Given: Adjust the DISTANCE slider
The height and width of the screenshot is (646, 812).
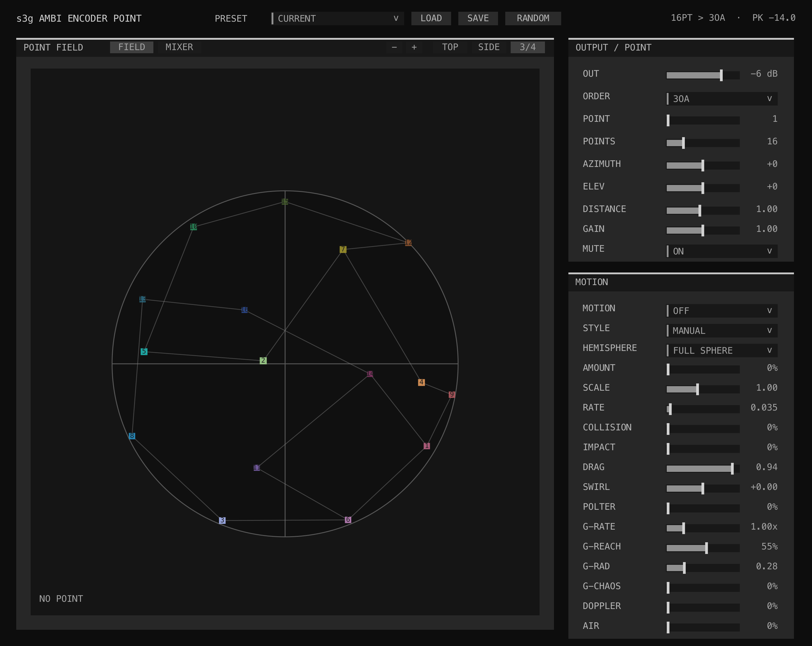Looking at the screenshot, I should [x=703, y=211].
